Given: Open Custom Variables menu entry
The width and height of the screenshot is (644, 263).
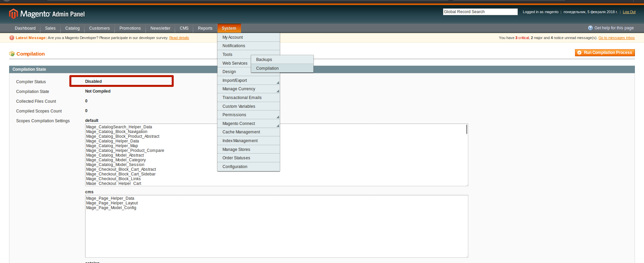Looking at the screenshot, I should click(x=248, y=106).
